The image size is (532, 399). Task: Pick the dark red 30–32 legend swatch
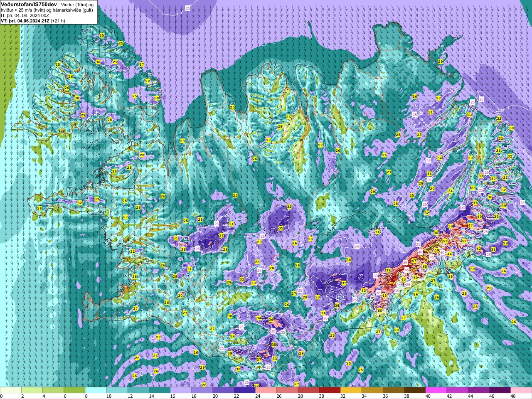pos(330,390)
